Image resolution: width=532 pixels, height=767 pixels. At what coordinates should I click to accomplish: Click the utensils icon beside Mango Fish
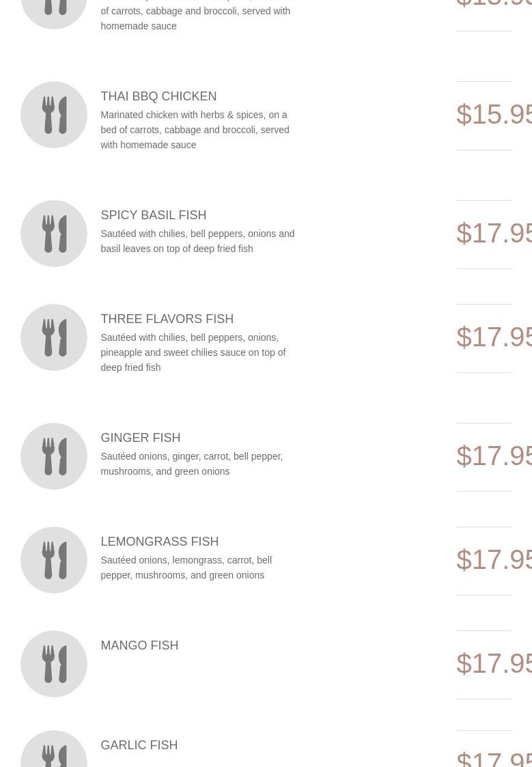(x=54, y=664)
